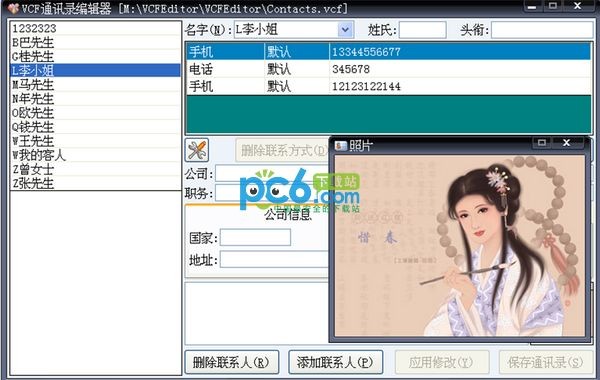Select phone row 13344556677

389,52
